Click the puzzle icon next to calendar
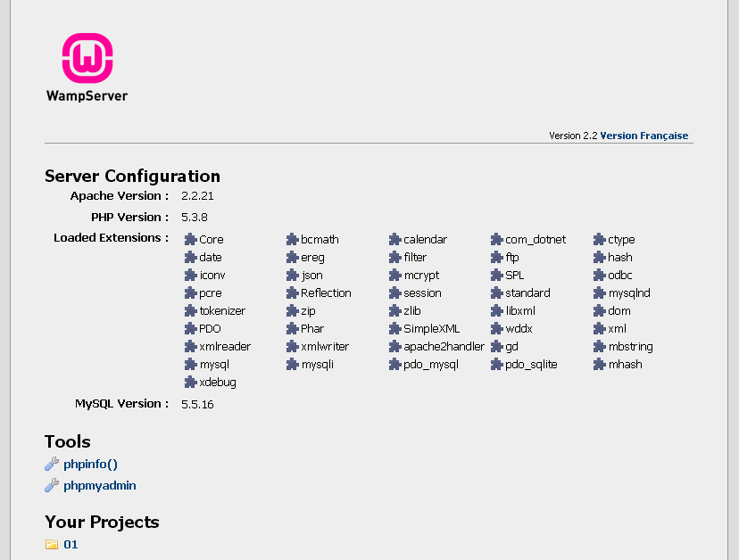The width and height of the screenshot is (739, 560). 395,240
